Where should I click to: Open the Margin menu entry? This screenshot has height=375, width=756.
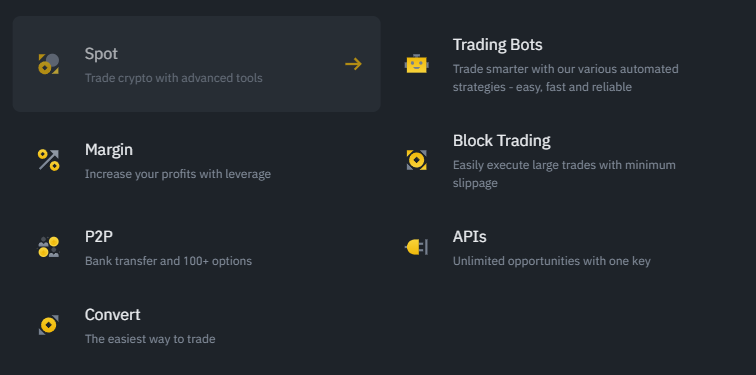(x=197, y=160)
